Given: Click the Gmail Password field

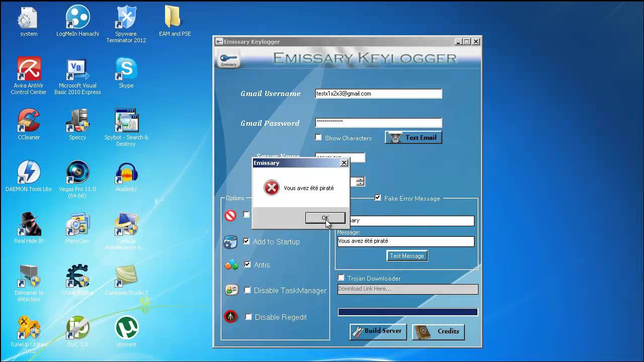Looking at the screenshot, I should click(378, 123).
